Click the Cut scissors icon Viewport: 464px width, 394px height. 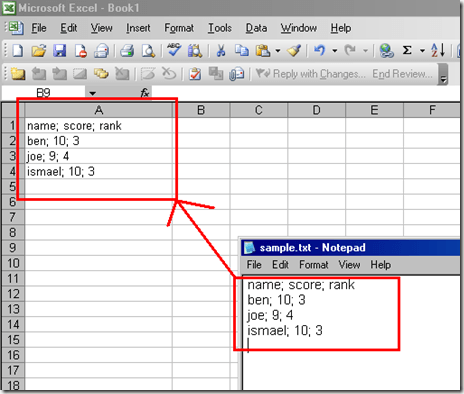pos(221,51)
